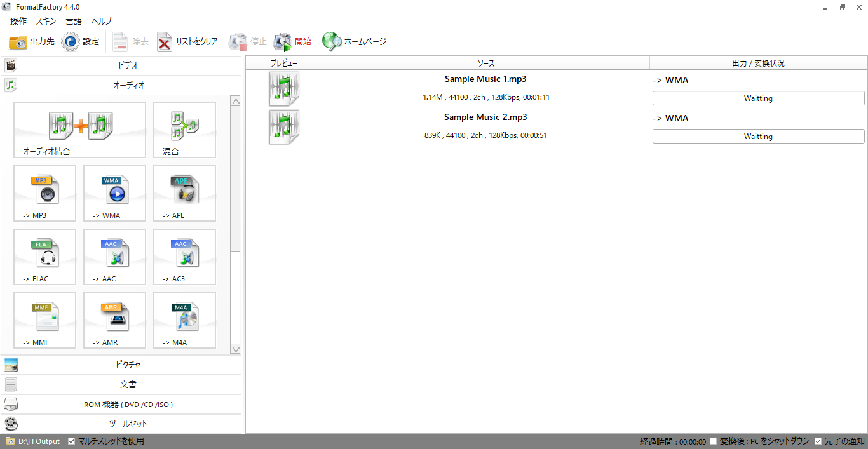
Task: Select the オーディオ結合 audio joiner
Action: pos(79,130)
